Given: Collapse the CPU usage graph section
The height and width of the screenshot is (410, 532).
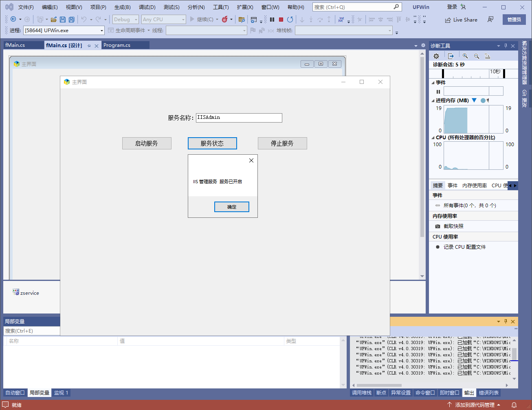Looking at the screenshot, I should pyautogui.click(x=433, y=138).
